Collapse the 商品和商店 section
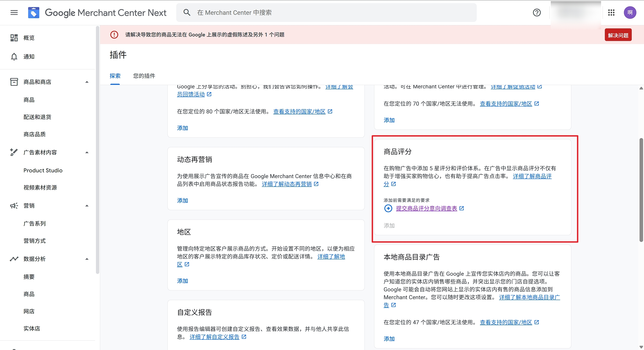The image size is (644, 350). pyautogui.click(x=87, y=82)
